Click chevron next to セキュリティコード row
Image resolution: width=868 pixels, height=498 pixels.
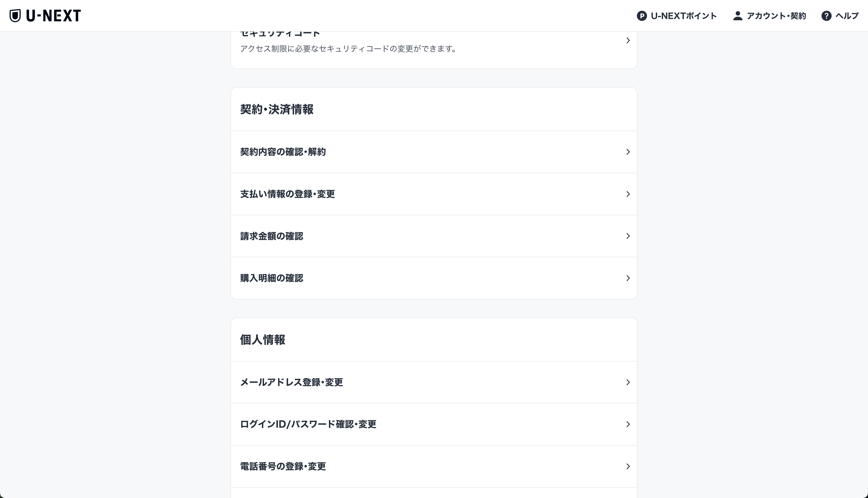click(x=628, y=40)
